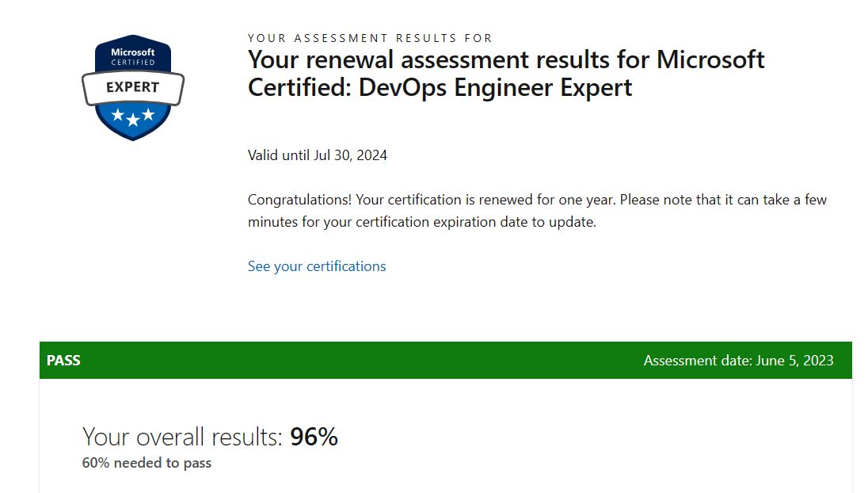Image resolution: width=868 pixels, height=493 pixels.
Task: Click the '60% needed to pass' text
Action: (x=147, y=463)
